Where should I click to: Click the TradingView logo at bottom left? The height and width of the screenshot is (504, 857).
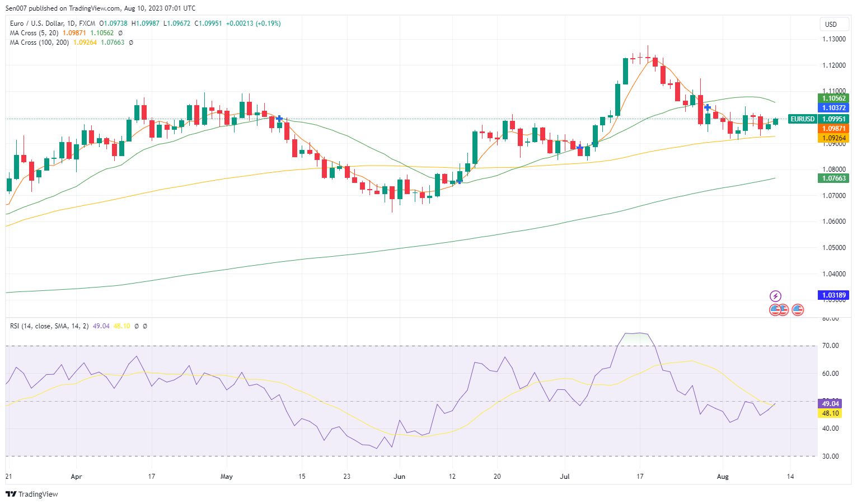[x=32, y=494]
